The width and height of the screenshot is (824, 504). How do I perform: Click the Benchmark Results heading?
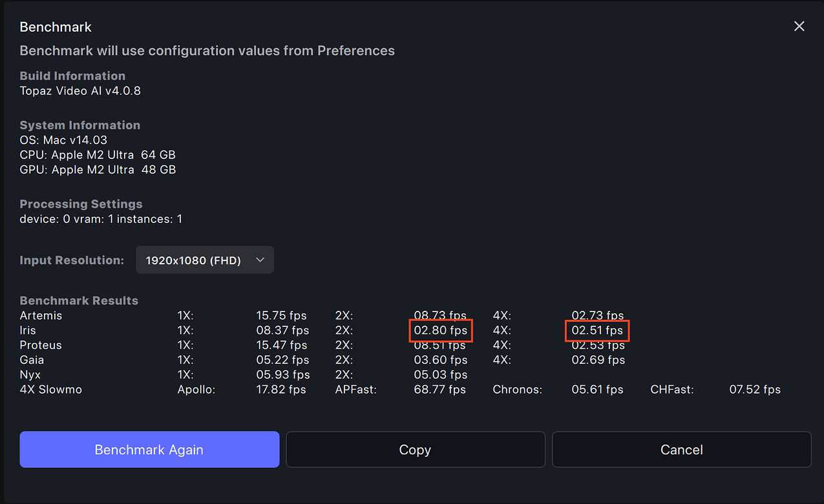79,300
